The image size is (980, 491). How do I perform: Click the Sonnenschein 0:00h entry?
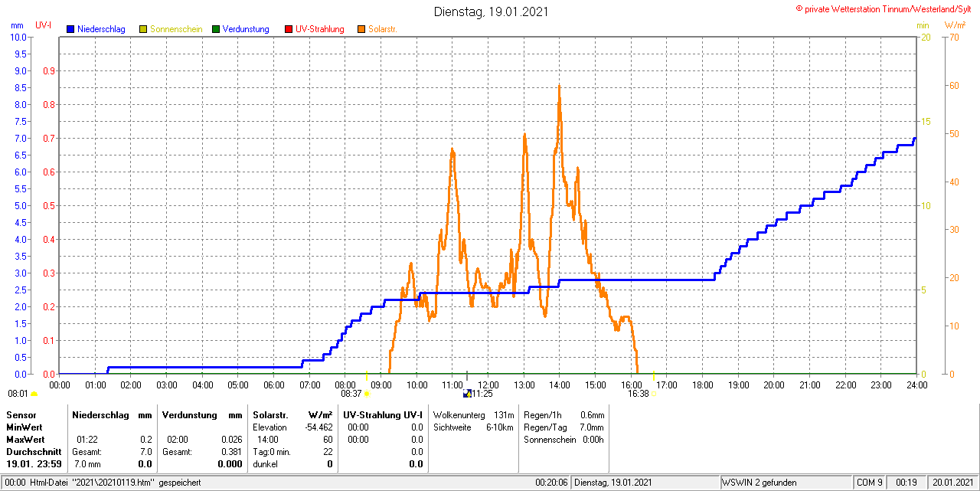point(564,439)
